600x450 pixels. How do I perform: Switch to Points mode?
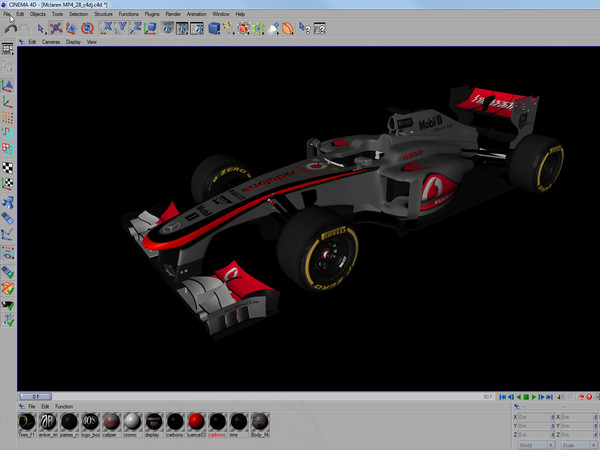(x=8, y=118)
